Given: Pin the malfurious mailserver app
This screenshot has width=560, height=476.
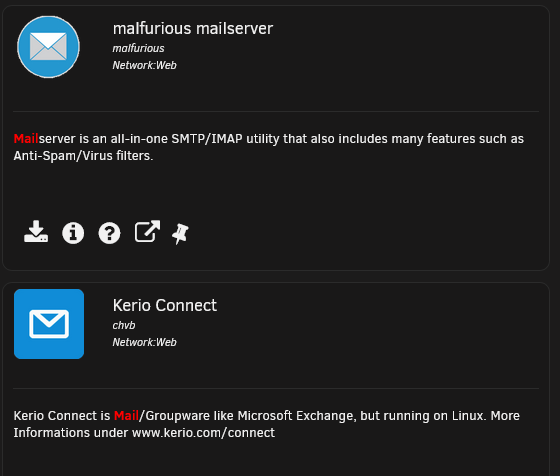Looking at the screenshot, I should pos(180,234).
